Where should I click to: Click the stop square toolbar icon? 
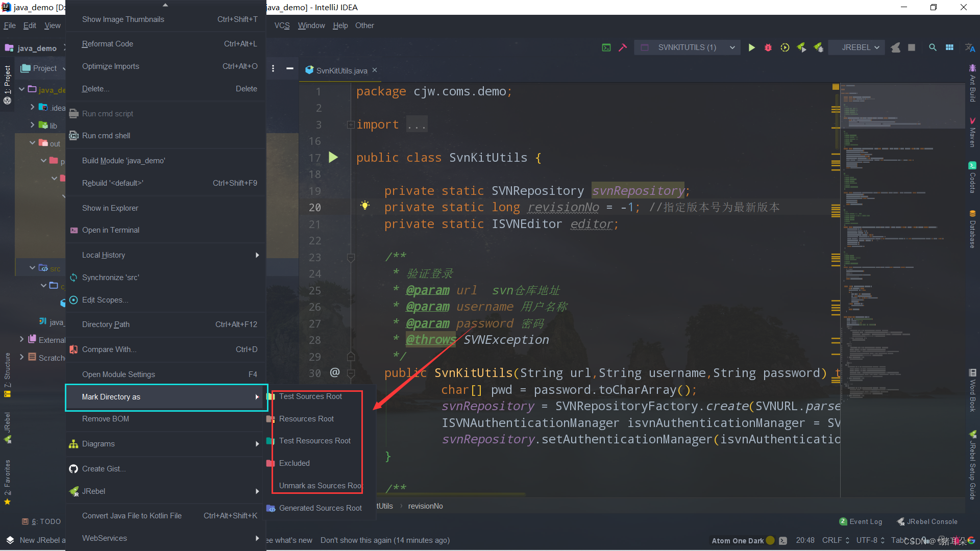[912, 47]
